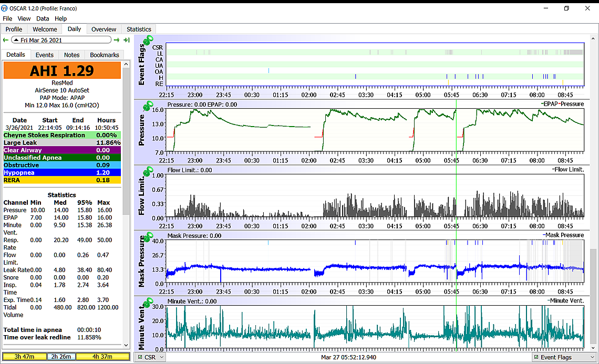Open the Data menu

(x=43, y=18)
